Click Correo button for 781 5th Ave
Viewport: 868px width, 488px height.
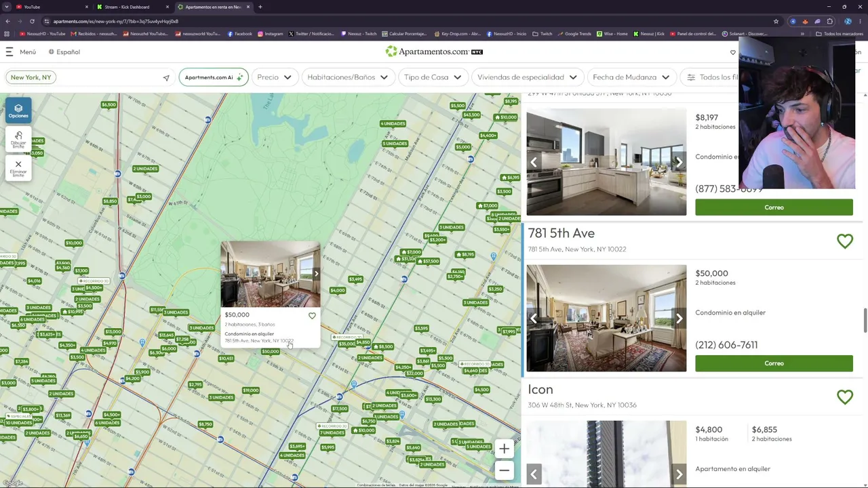point(774,363)
